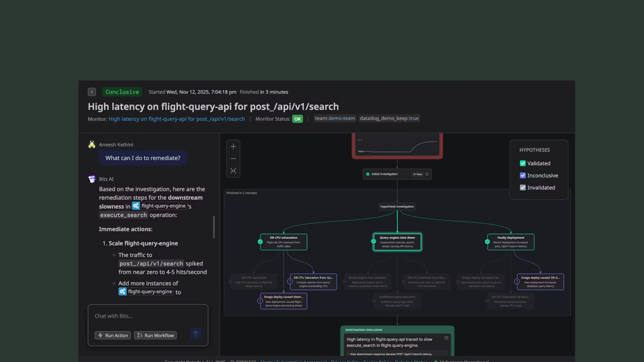Open the Hypothesis Investigation node
Screen dimensions: 644x362
click(x=397, y=207)
